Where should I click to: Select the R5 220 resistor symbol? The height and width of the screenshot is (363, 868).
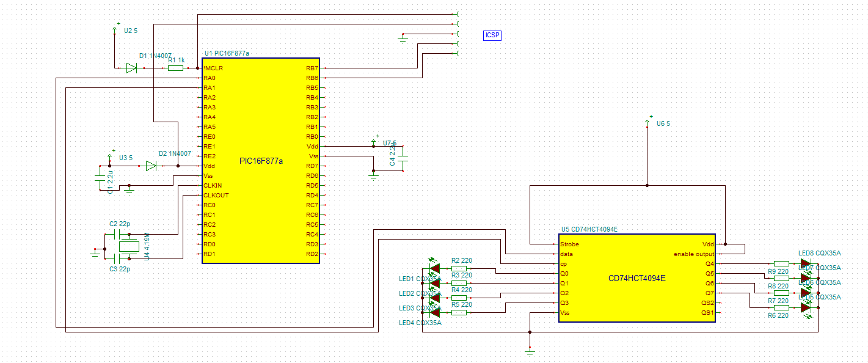point(459,312)
